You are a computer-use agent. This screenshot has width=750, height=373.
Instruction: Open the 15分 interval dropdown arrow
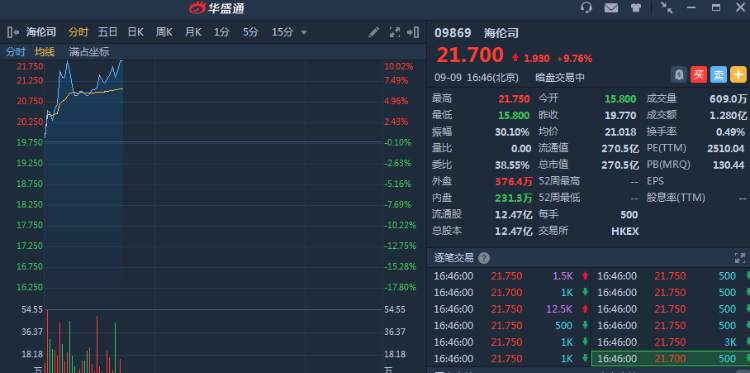(x=304, y=33)
